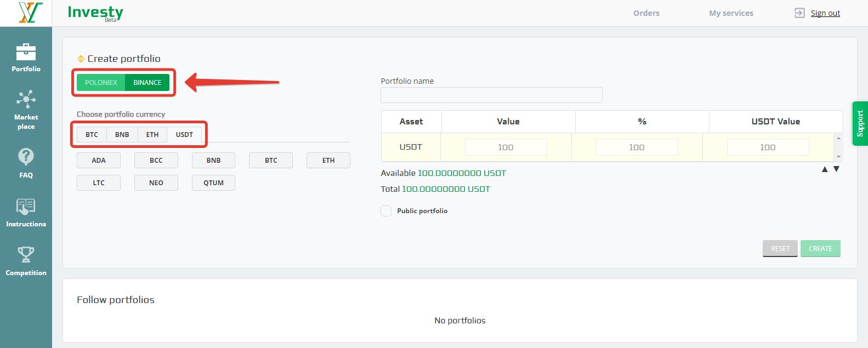Add BTC asset from asset list
The width and height of the screenshot is (868, 348).
coord(271,161)
